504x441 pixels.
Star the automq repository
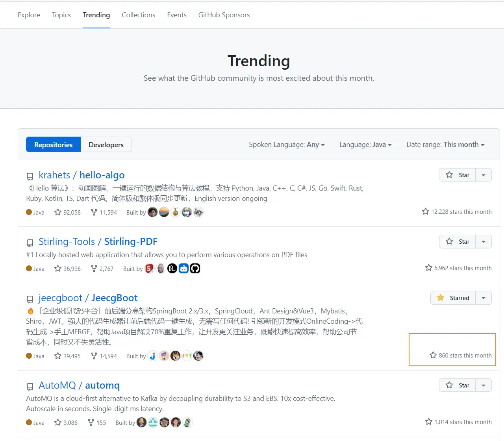click(458, 385)
